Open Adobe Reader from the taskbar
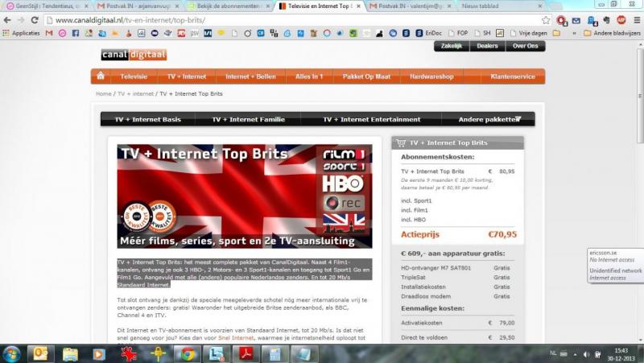The width and height of the screenshot is (644, 363). (x=246, y=353)
